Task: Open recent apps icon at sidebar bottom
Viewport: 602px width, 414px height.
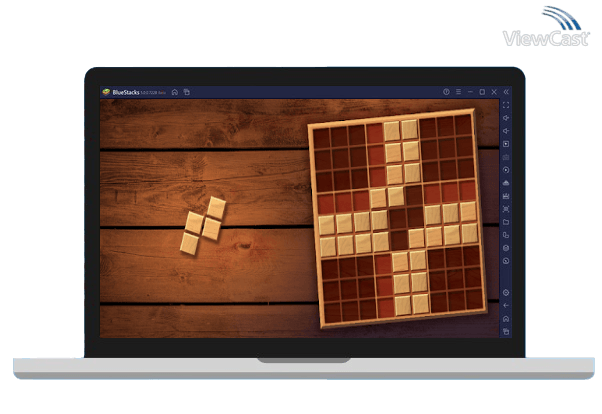Action: click(x=506, y=331)
